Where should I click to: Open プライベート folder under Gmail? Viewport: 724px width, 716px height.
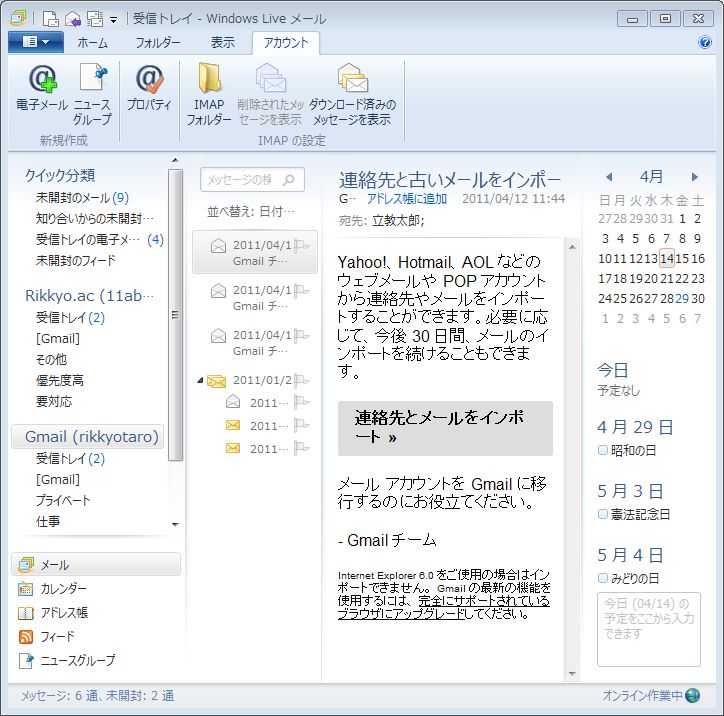[63, 500]
